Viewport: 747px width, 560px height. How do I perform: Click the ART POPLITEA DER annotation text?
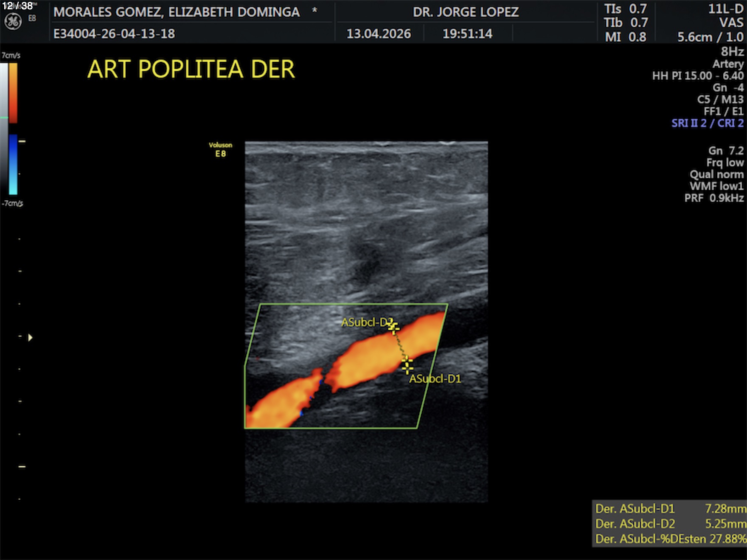(191, 69)
